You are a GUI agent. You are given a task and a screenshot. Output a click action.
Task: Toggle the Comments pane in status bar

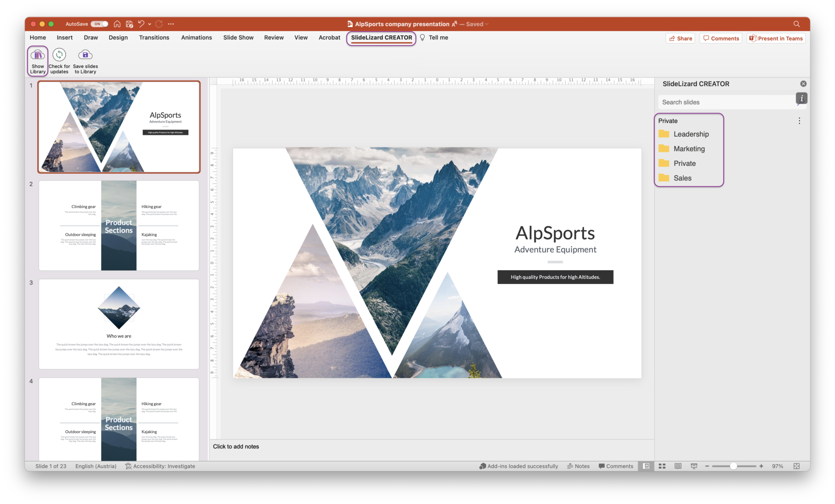click(616, 466)
